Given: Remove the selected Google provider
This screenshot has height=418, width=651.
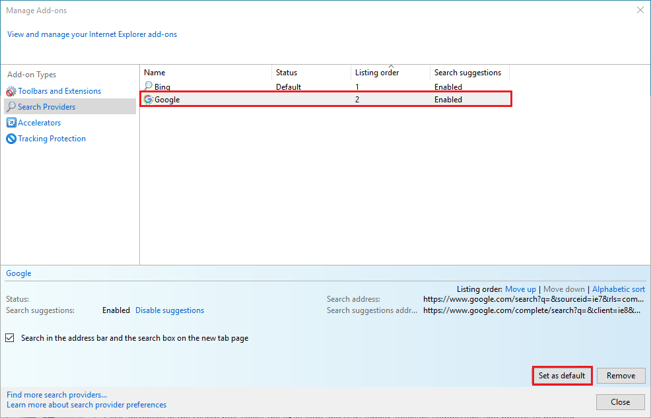Looking at the screenshot, I should (x=620, y=376).
